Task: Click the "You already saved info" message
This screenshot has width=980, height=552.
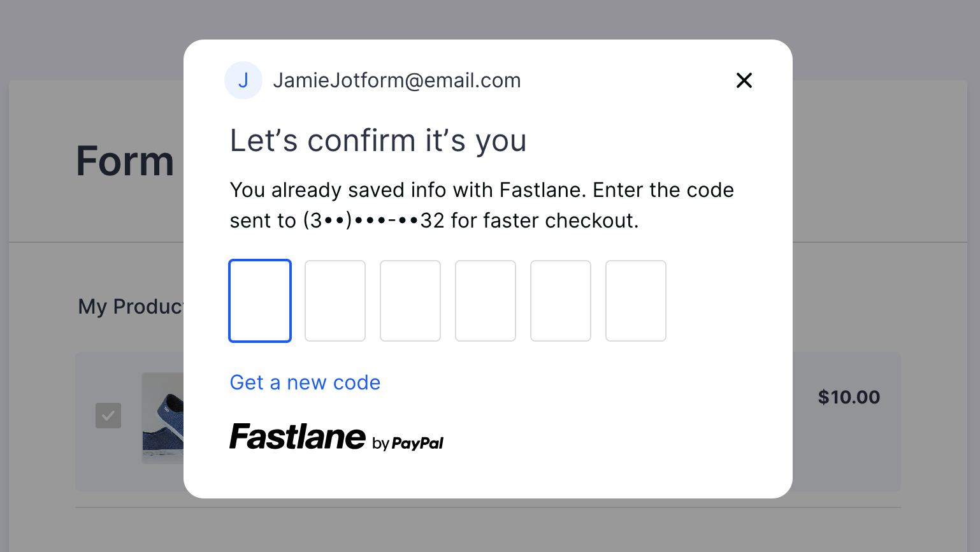Action: (481, 190)
